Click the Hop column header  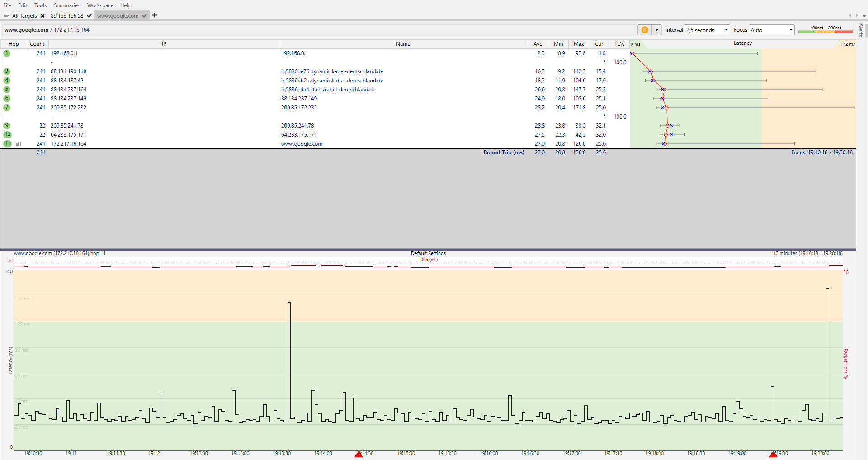14,44
